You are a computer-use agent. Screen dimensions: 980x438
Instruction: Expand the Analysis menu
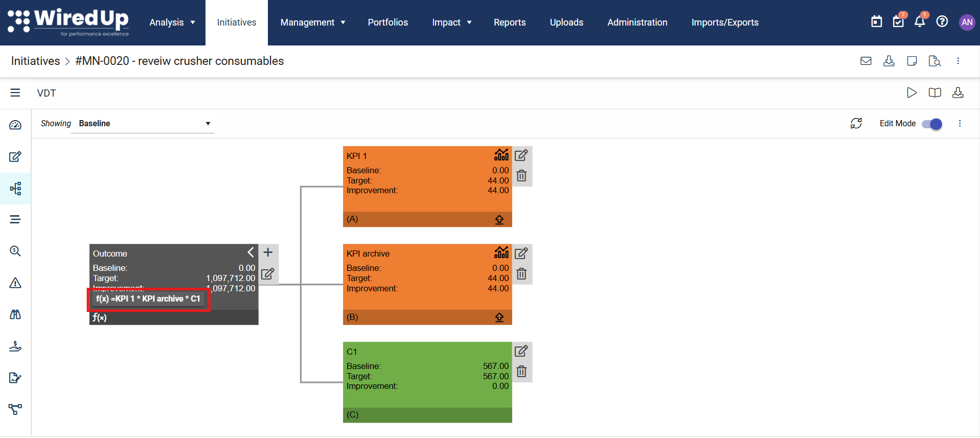172,22
